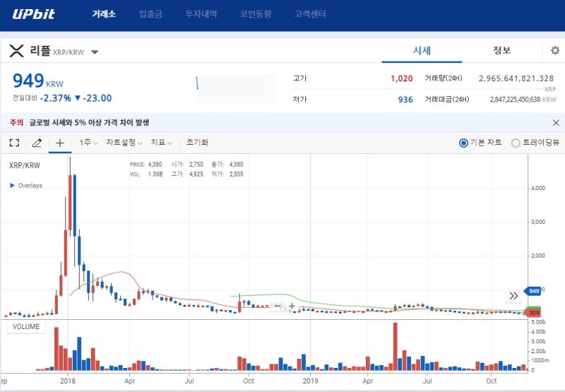Click the 949 current price marker
The height and width of the screenshot is (392, 565).
pyautogui.click(x=533, y=291)
